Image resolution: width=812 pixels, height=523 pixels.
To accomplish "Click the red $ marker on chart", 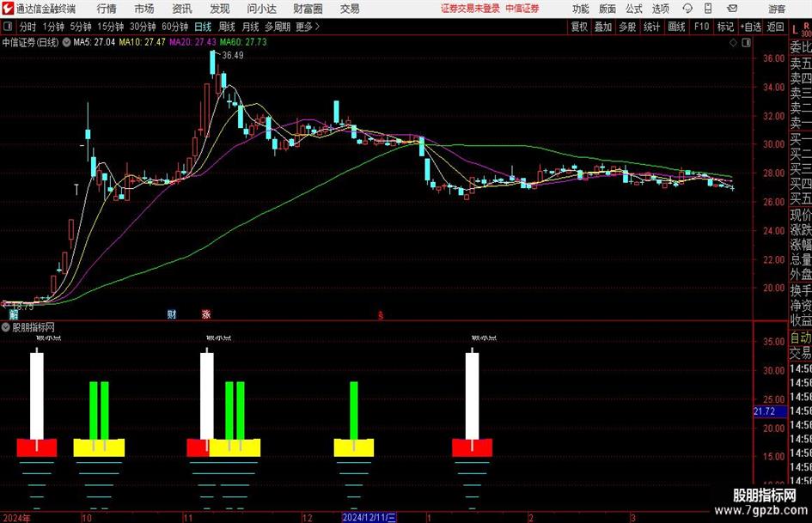I will [x=381, y=315].
